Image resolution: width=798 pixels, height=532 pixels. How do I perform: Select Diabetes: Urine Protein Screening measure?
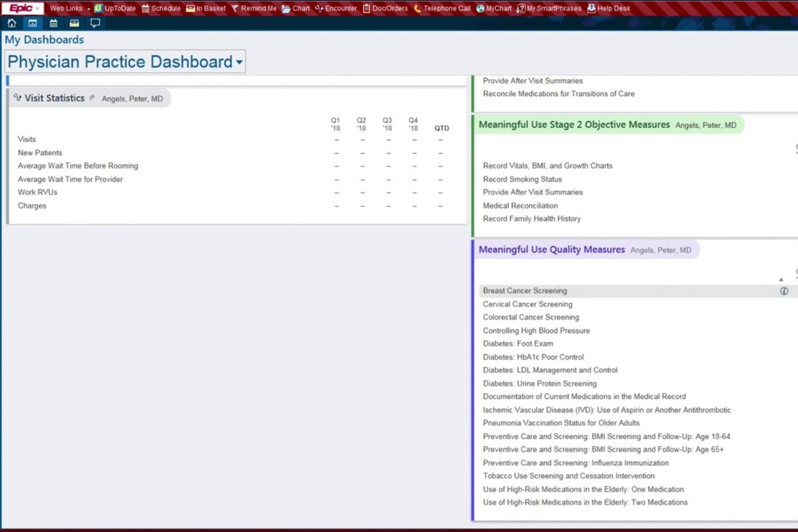coord(540,383)
